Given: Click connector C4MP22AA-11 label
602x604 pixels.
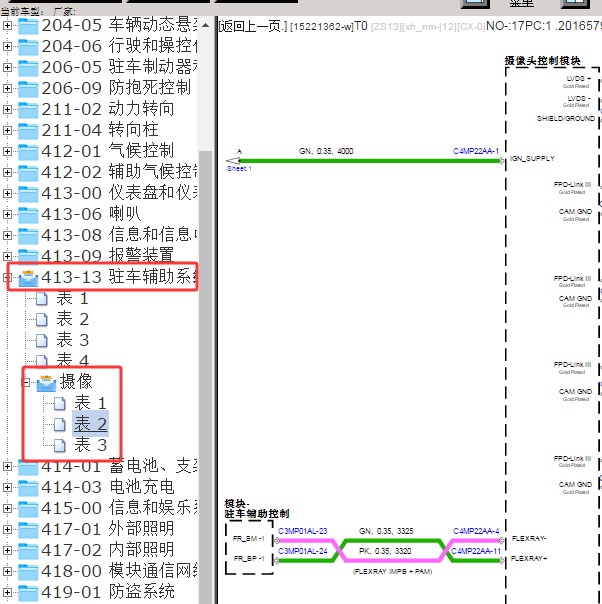Looking at the screenshot, I should pyautogui.click(x=476, y=551).
